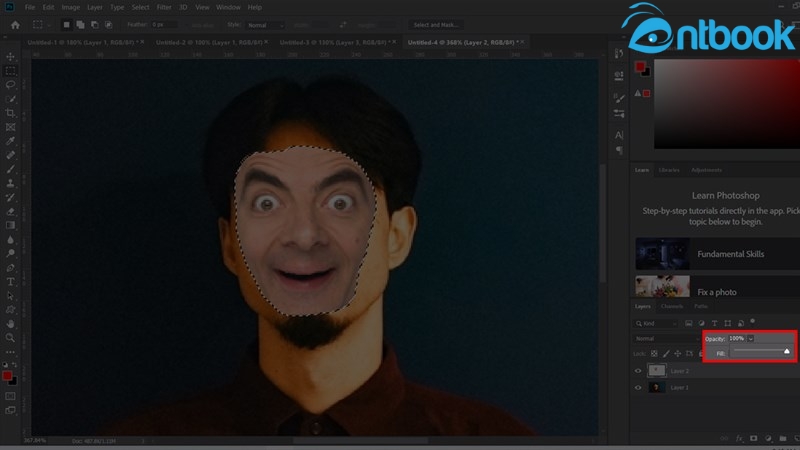Open the layer blend mode Normal dropdown
The image size is (800, 450).
(667, 338)
